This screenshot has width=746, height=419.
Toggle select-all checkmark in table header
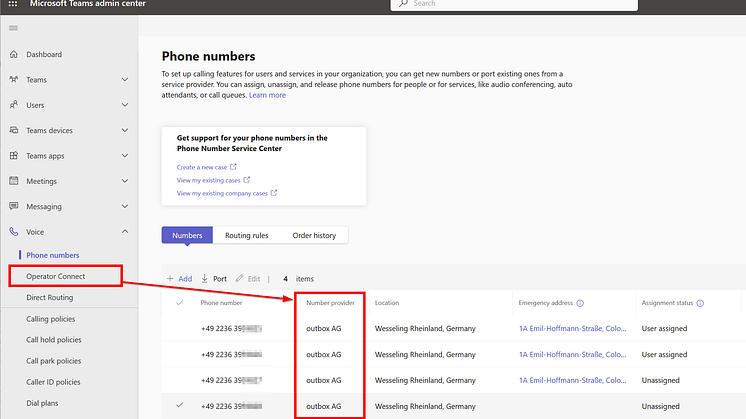[179, 302]
